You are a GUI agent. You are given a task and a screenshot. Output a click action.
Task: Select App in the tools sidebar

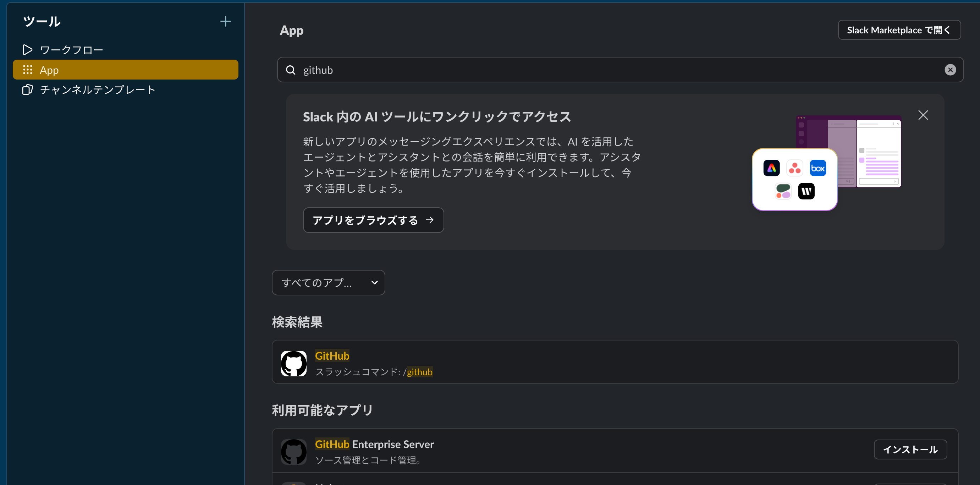[x=49, y=70]
